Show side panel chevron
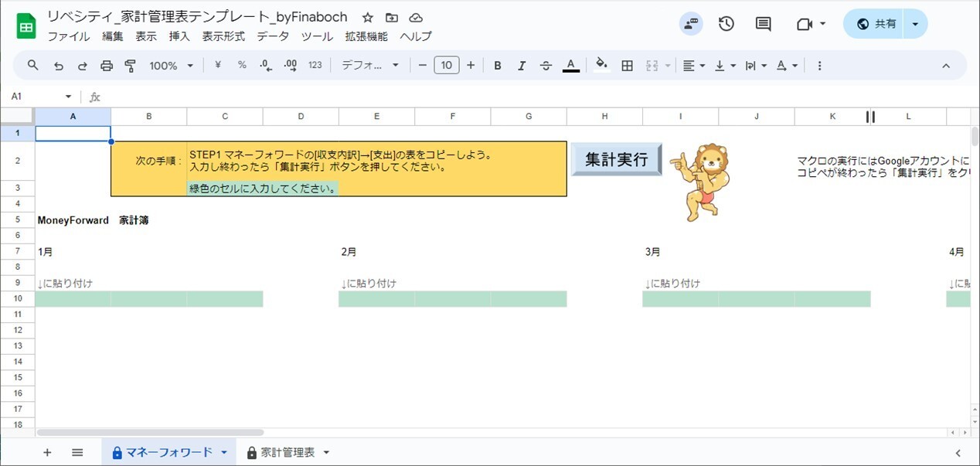980x466 pixels. (x=958, y=453)
